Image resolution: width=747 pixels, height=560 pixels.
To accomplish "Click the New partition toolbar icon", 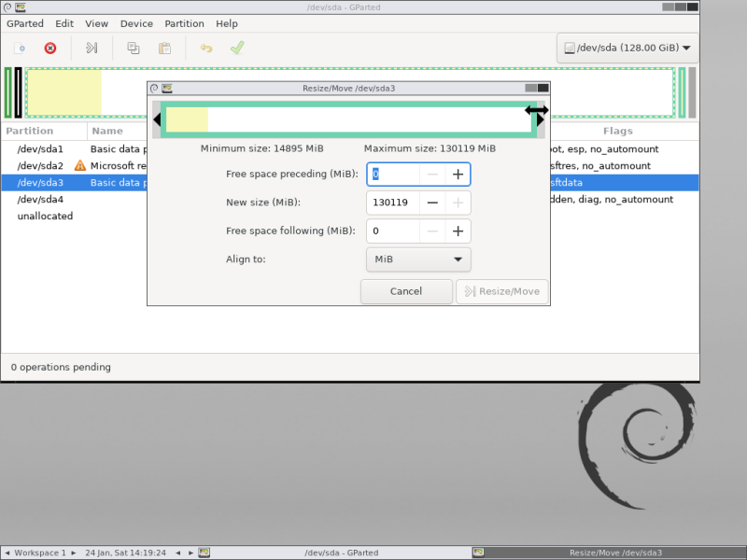I will click(x=20, y=49).
